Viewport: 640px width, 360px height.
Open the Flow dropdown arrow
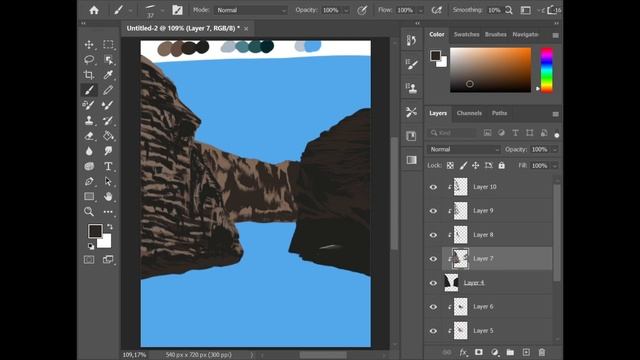(420, 11)
